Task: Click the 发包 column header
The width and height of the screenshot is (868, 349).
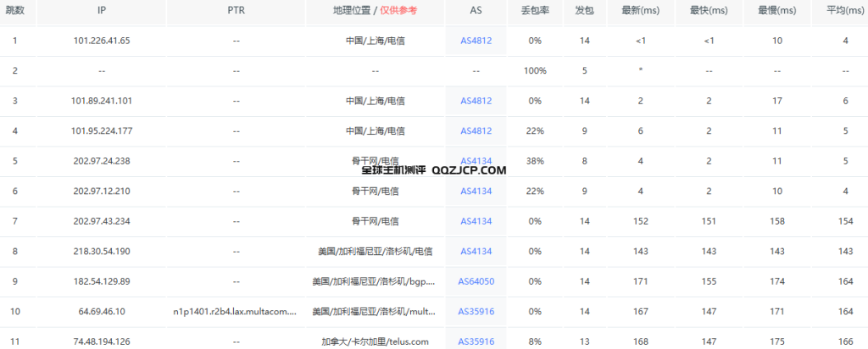Action: click(585, 10)
